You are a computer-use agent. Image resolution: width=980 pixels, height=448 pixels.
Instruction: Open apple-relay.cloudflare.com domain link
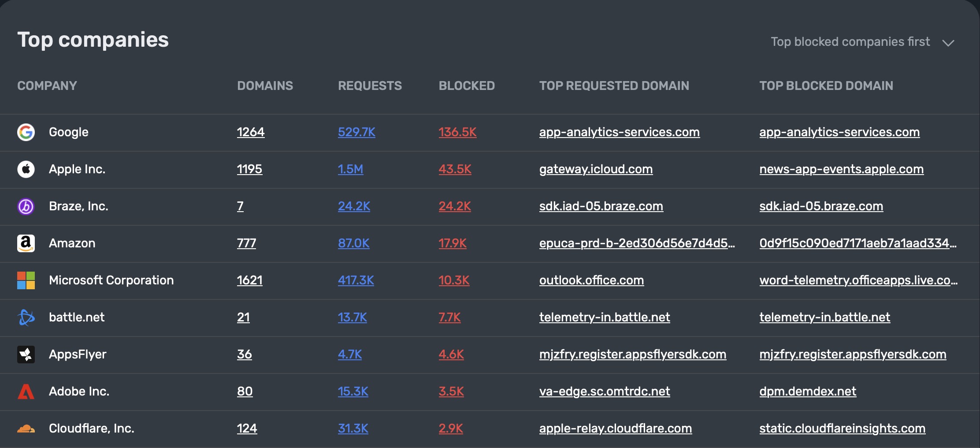(x=616, y=429)
